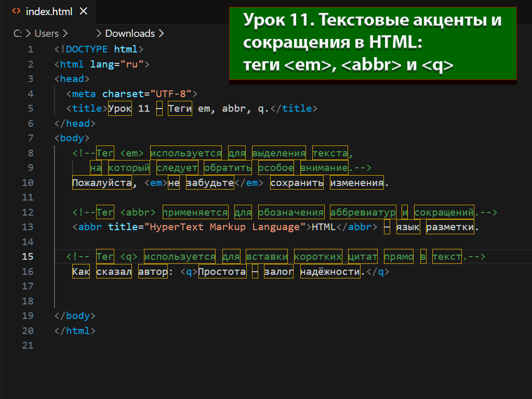Select the index.html tab label
532x399 pixels.
click(x=49, y=11)
